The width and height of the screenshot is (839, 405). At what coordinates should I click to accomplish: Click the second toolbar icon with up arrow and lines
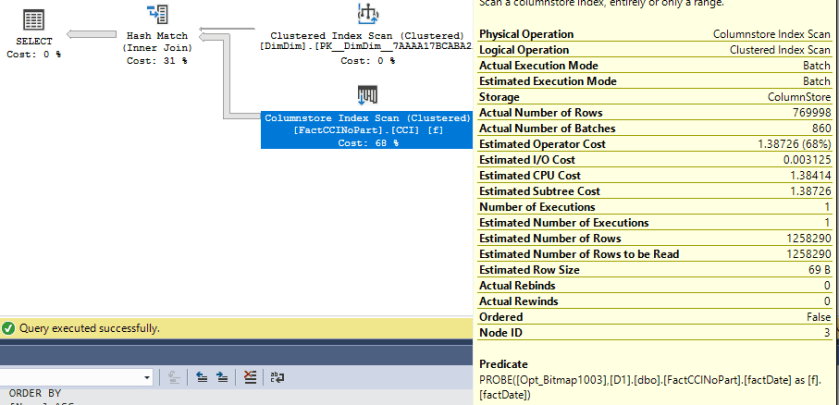200,377
